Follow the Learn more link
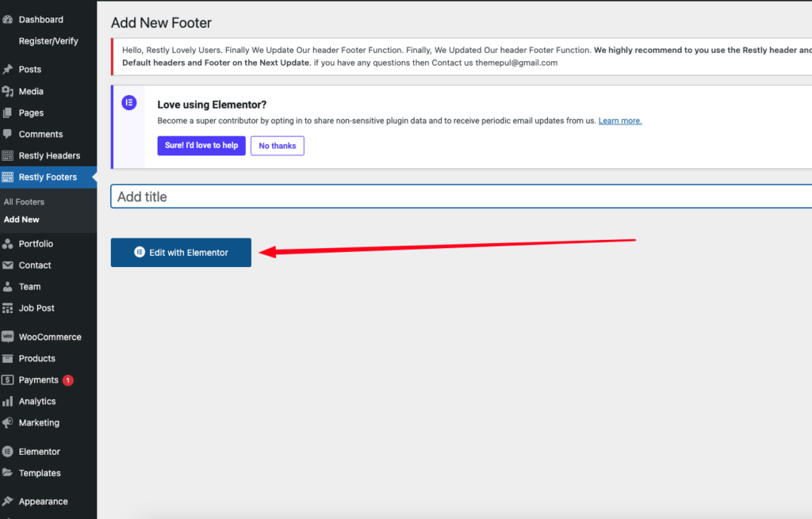This screenshot has height=519, width=812. click(619, 121)
